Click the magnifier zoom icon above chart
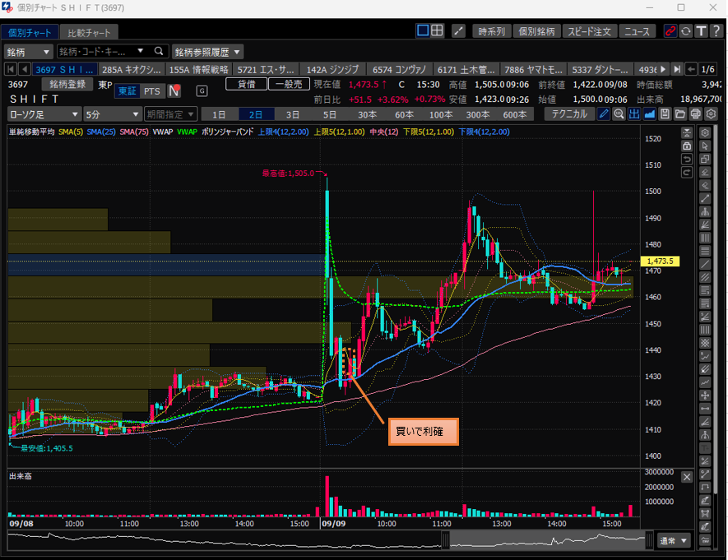 click(x=619, y=114)
